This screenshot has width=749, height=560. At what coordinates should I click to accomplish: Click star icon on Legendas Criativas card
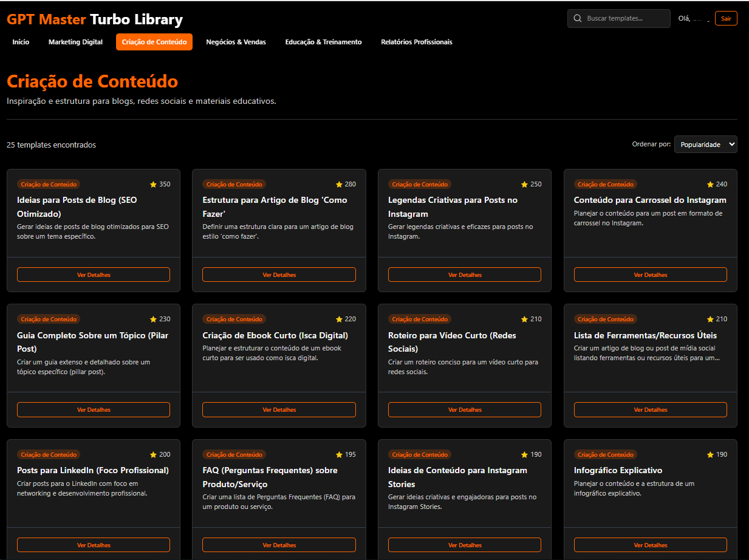[524, 185]
